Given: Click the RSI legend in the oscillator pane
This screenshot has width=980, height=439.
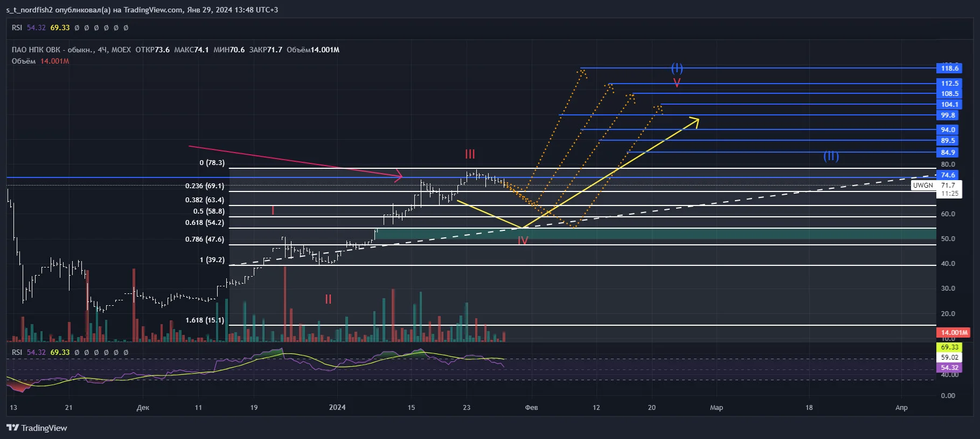Looking at the screenshot, I should click(x=17, y=352).
